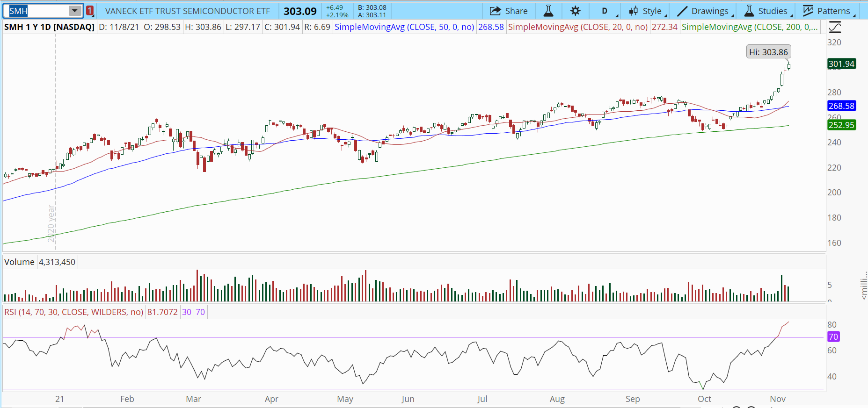The width and height of the screenshot is (868, 408).
Task: Click the C: 301.94 close value
Action: point(282,27)
